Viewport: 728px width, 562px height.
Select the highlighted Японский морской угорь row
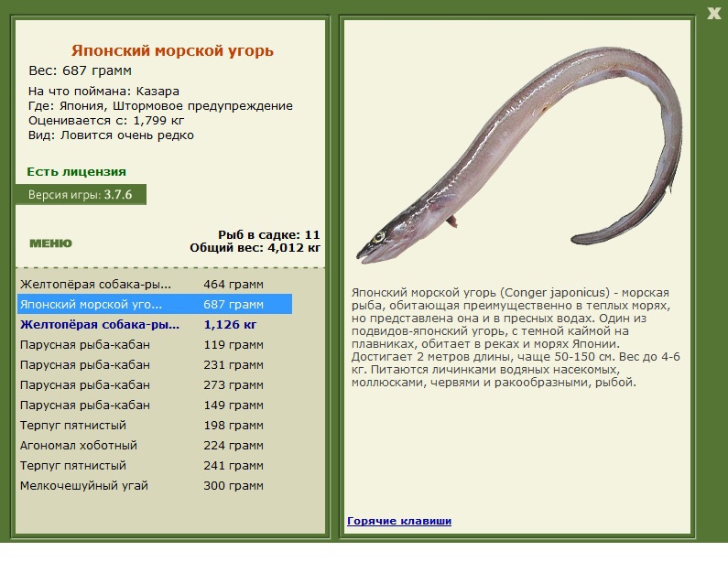point(155,304)
